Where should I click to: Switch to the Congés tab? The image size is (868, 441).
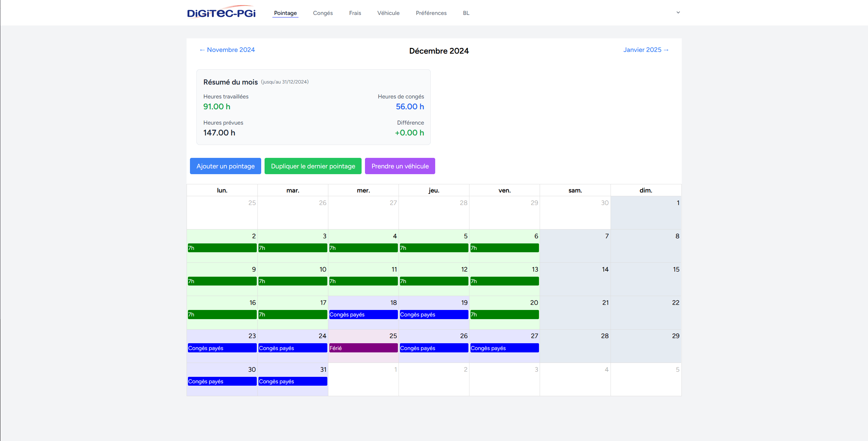tap(323, 13)
